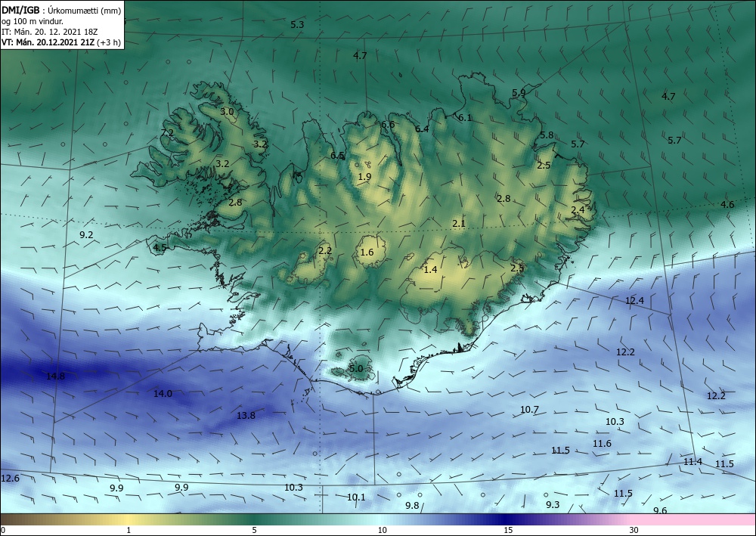
Task: Click the 5.3 value at the top of the map
Action: point(297,24)
